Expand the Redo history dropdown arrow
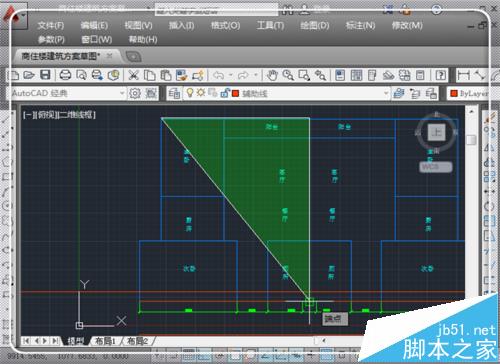This screenshot has width=500, height=364. pyautogui.click(x=256, y=75)
